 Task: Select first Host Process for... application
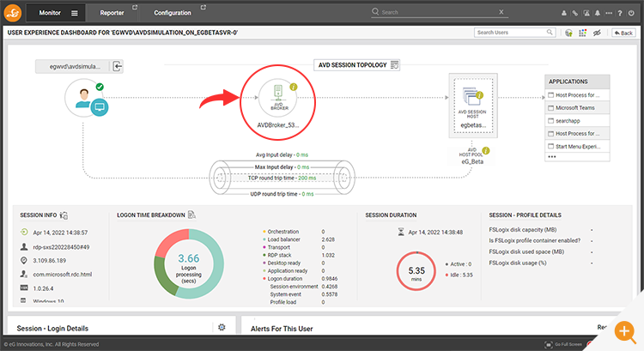577,95
